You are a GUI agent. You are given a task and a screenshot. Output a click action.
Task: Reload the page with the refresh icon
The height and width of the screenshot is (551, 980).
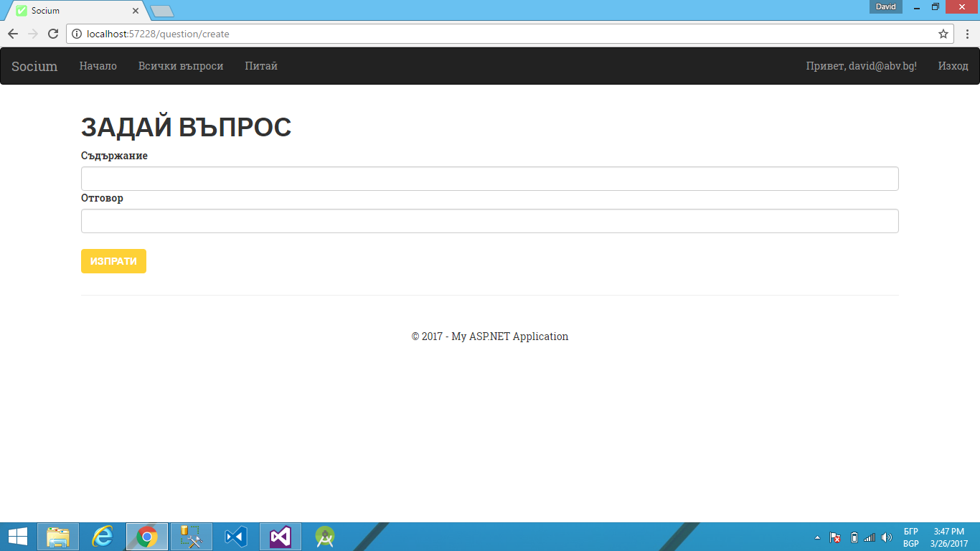[x=52, y=34]
